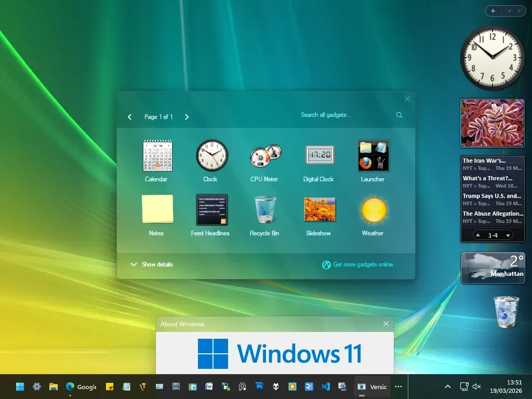Open Word from the taskbar

pos(209,387)
